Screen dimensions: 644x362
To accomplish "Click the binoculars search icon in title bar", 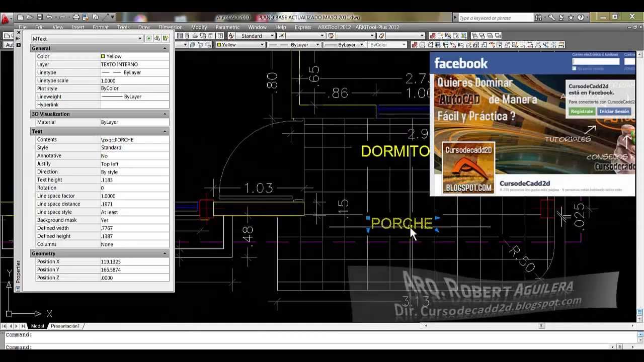I will 538,17.
